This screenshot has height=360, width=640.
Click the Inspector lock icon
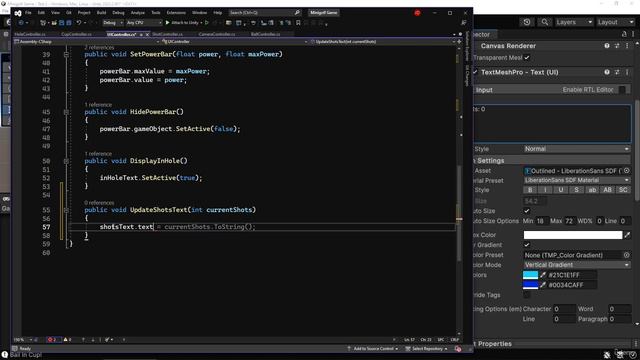point(624,34)
